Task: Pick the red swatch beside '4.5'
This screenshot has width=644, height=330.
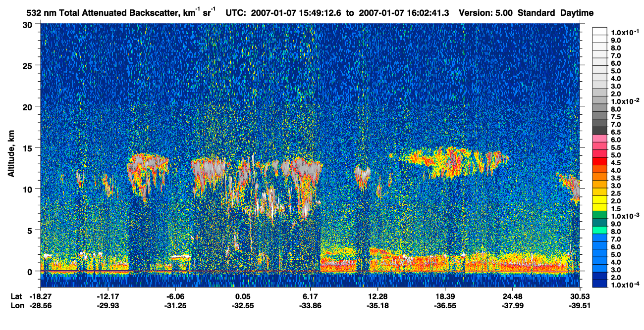Action: pyautogui.click(x=599, y=161)
